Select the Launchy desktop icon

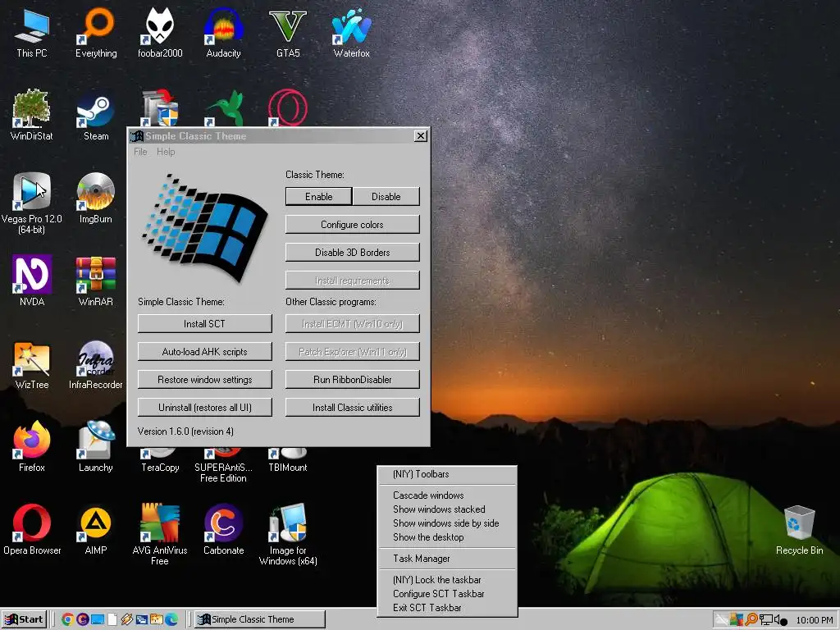click(96, 447)
